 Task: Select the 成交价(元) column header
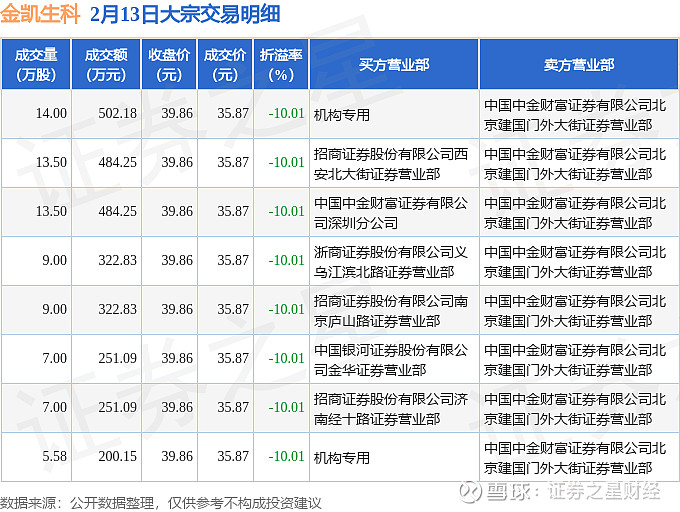coord(225,65)
